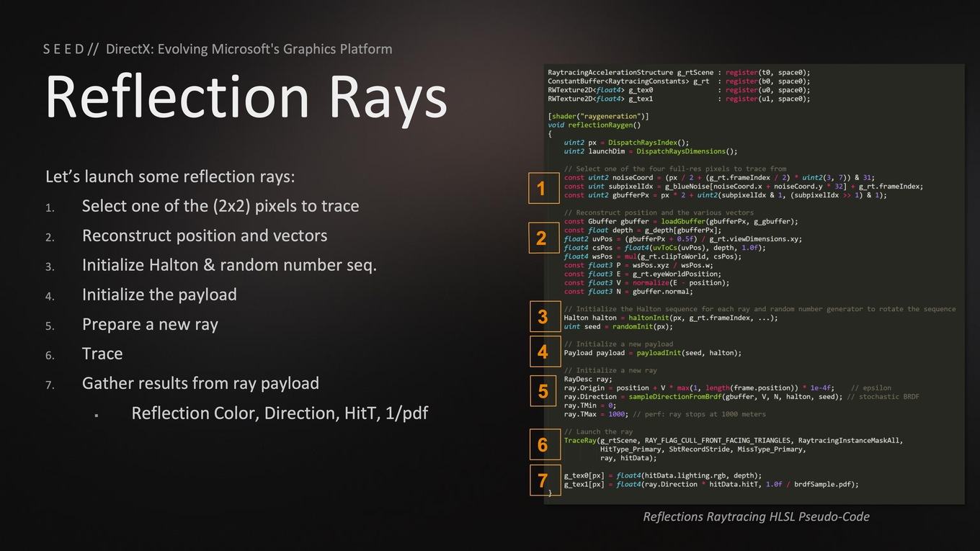This screenshot has width=980, height=551.
Task: Click the "float4 csPos = float4(uvToCs" line
Action: (665, 248)
